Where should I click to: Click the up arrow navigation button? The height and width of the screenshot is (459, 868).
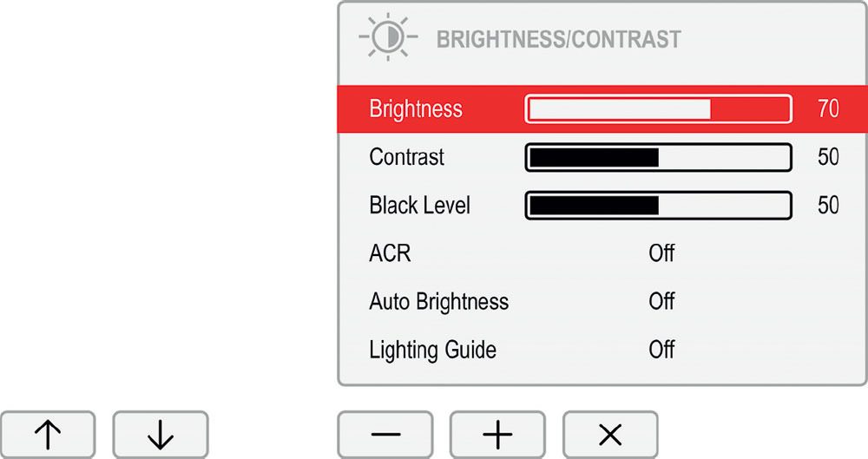pyautogui.click(x=48, y=435)
